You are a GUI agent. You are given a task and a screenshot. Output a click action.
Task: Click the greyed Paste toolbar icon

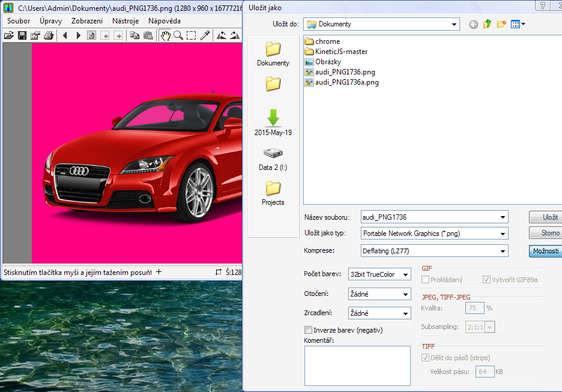click(x=148, y=35)
